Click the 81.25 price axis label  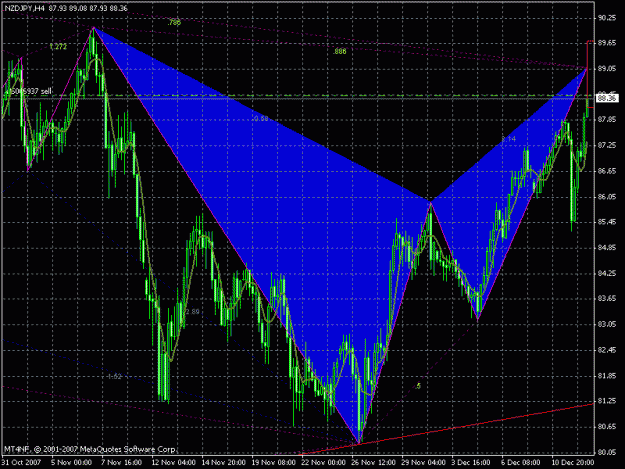point(607,401)
